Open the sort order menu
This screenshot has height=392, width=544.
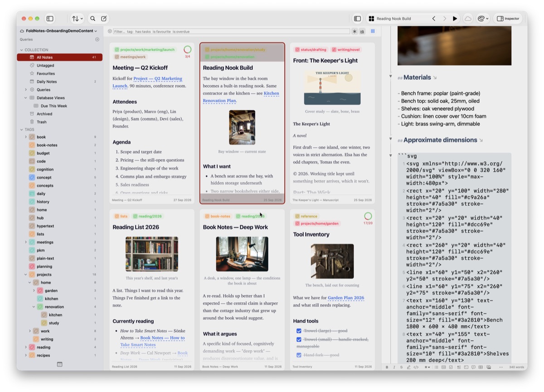(x=77, y=19)
